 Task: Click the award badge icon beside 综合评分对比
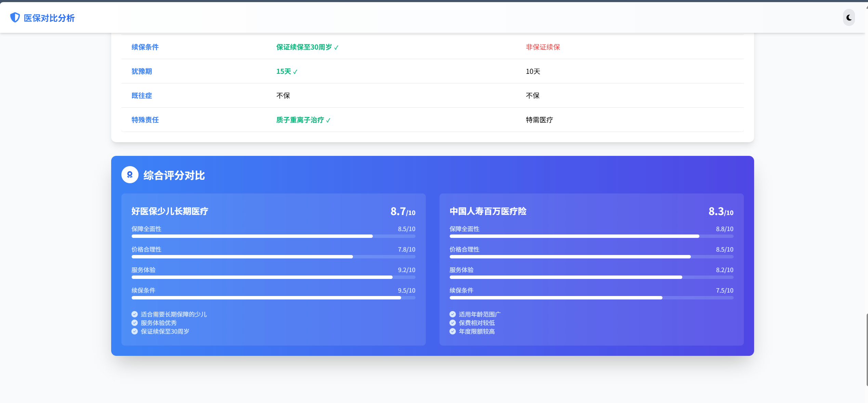pyautogui.click(x=130, y=175)
